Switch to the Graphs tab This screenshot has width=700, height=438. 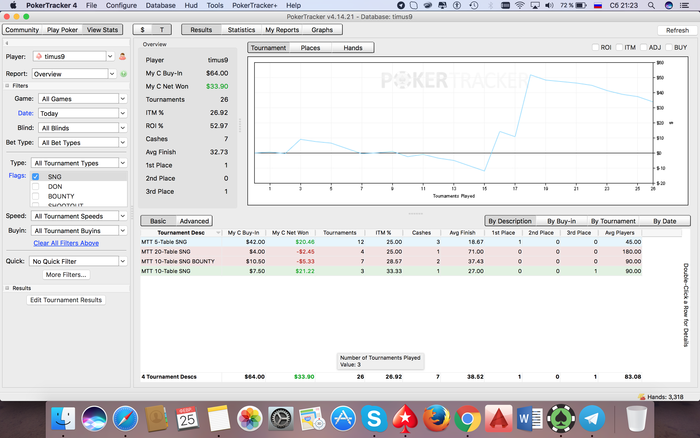point(322,30)
